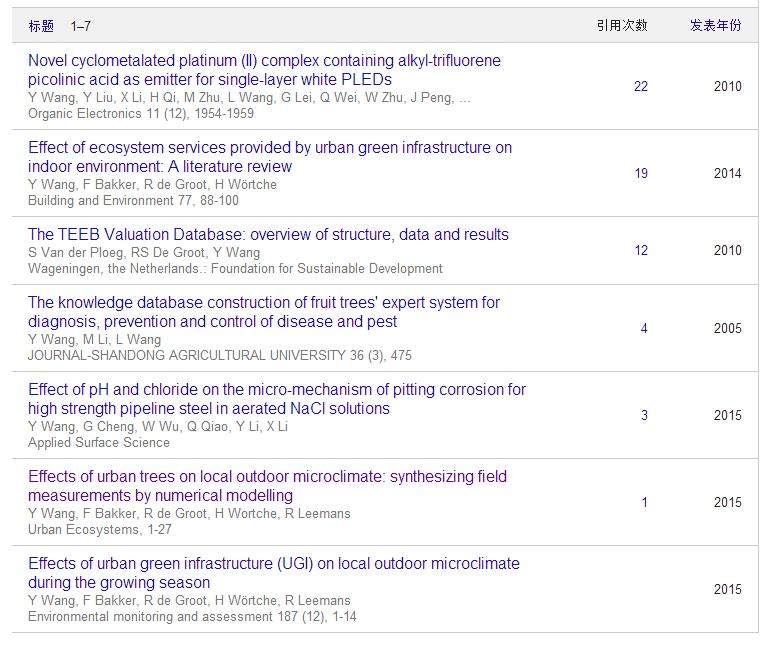Click the citation count 12
This screenshot has width=762, height=654.
coord(641,251)
